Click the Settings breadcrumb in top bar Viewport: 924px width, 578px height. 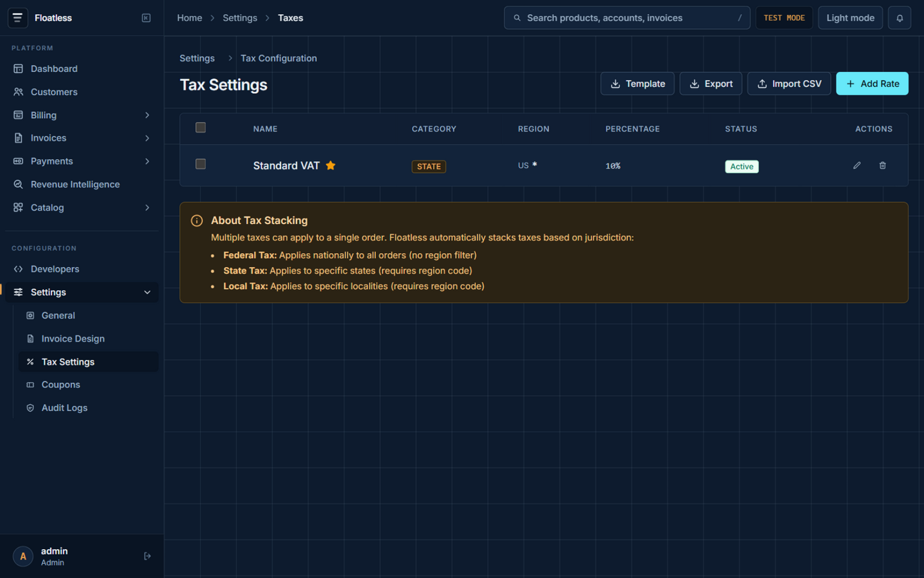click(240, 18)
